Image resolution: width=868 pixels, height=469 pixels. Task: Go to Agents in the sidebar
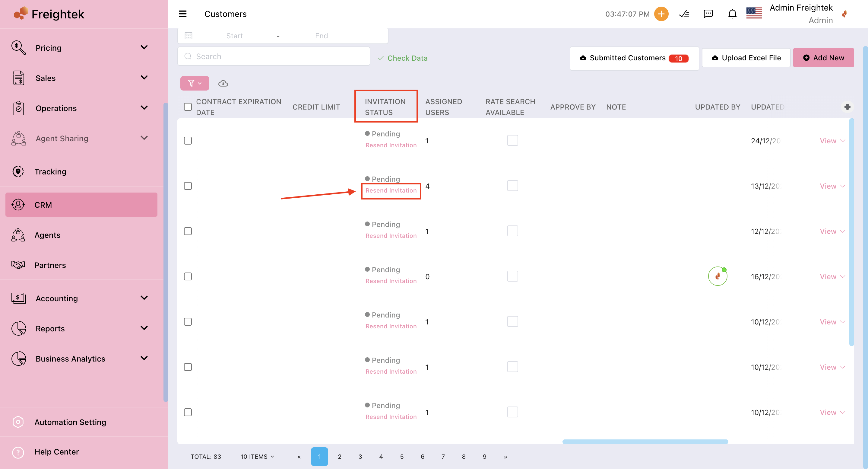click(x=47, y=235)
